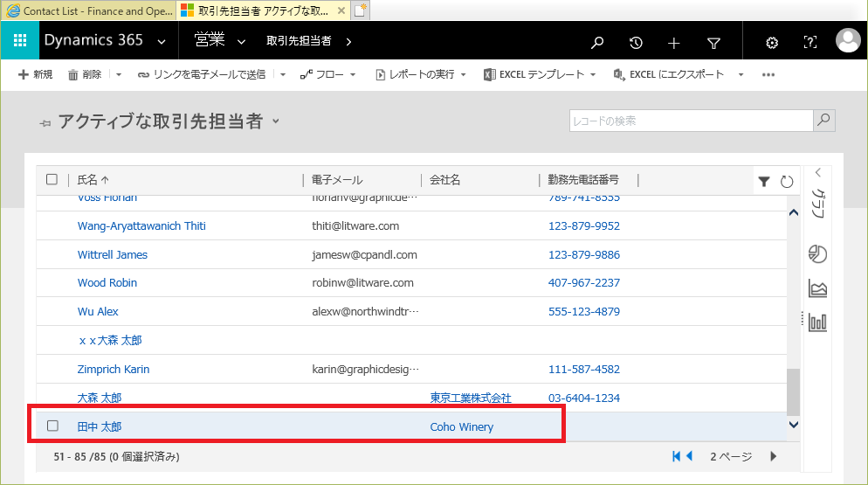
Task: Click the 新規 button
Action: point(36,75)
